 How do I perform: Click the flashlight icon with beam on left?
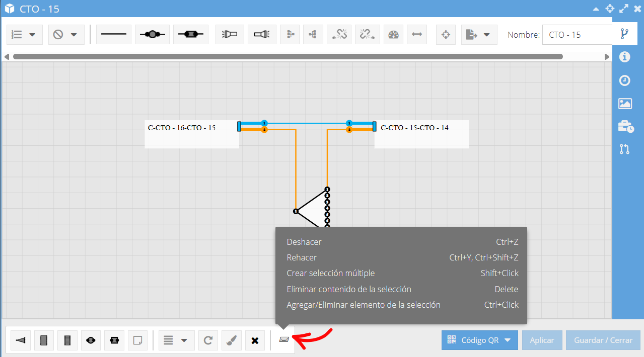click(230, 35)
